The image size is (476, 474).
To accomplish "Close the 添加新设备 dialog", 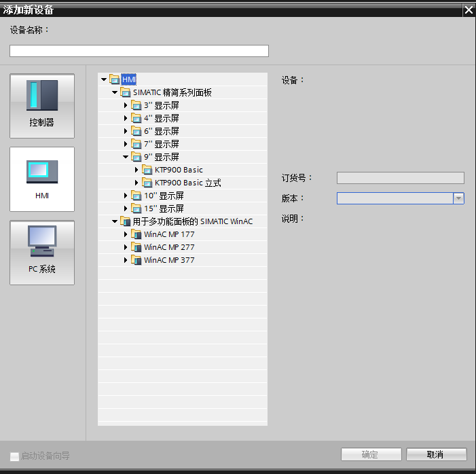I will [x=469, y=10].
